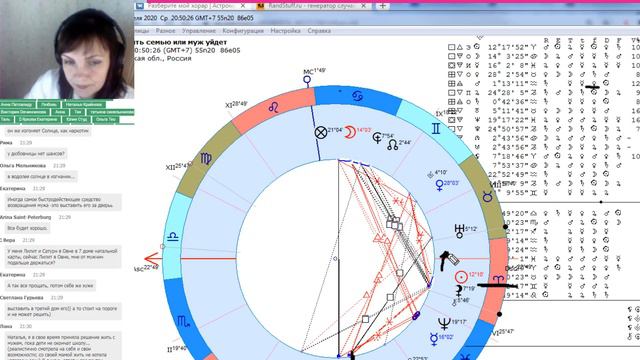Click chat author name 'Anna Saint-Peterburg'

[26, 217]
